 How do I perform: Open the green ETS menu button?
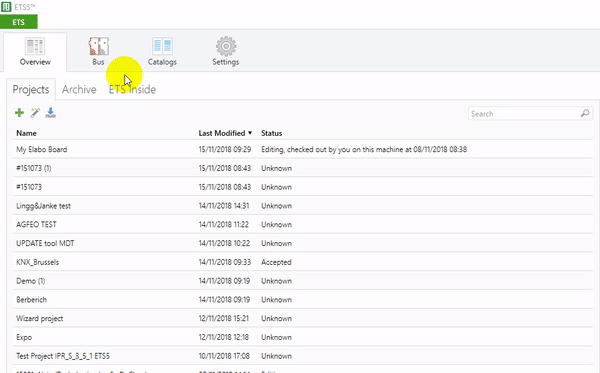19,22
